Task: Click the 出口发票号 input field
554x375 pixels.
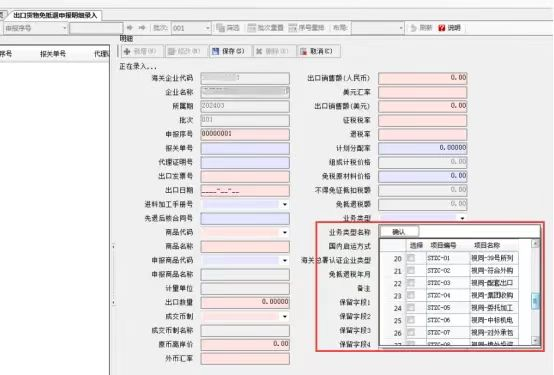Action: point(245,176)
